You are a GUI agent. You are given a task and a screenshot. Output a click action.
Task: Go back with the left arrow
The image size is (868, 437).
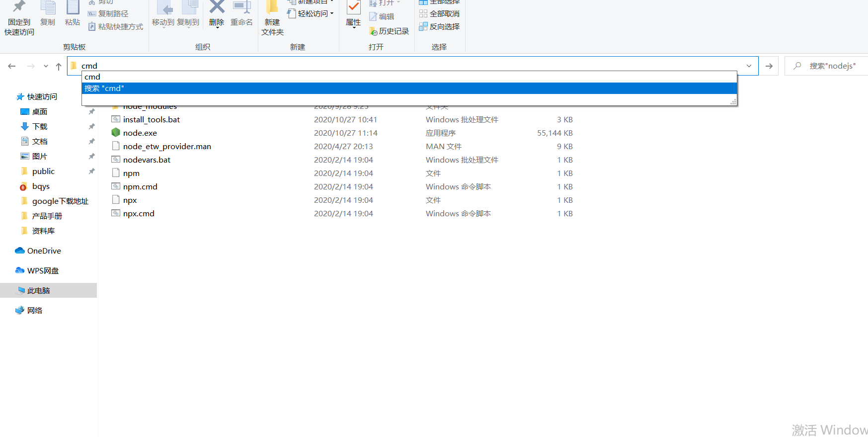12,66
